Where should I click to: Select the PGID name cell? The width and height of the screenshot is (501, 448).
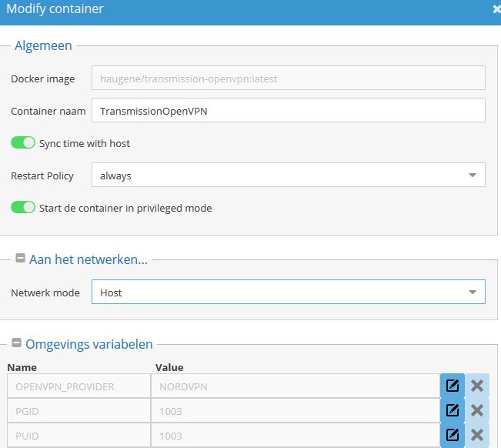click(x=78, y=410)
